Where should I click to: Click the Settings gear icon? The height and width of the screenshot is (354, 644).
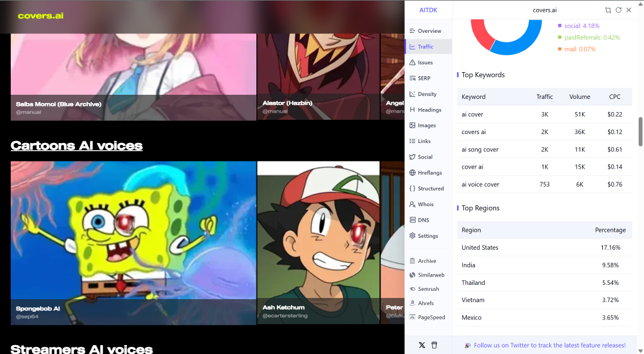point(413,236)
